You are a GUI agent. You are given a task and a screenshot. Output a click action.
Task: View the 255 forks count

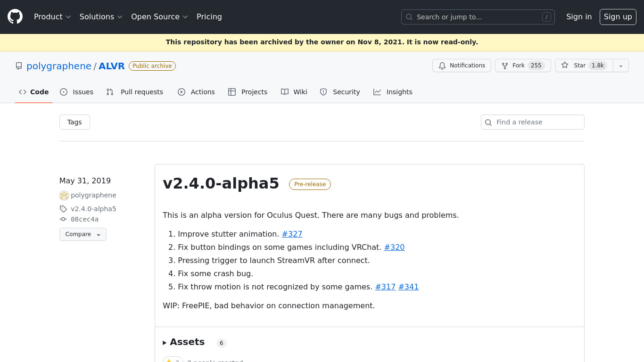[536, 66]
